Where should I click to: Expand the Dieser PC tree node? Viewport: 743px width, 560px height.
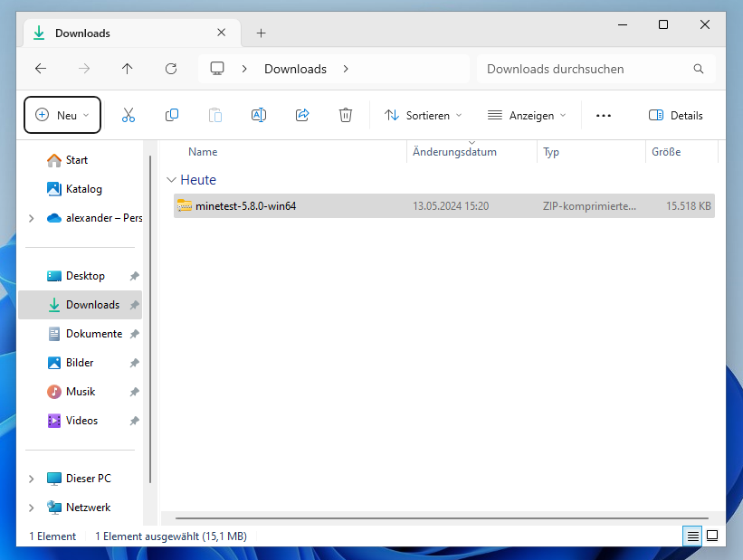32,479
